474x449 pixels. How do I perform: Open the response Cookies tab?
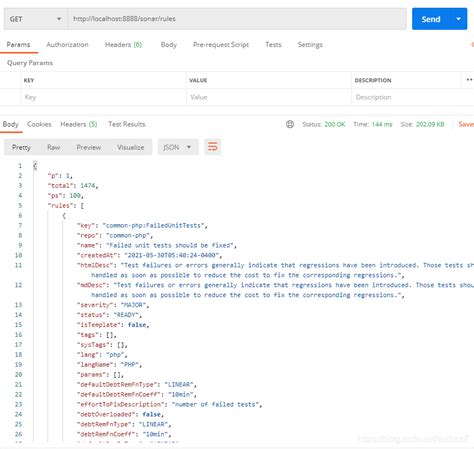(39, 124)
